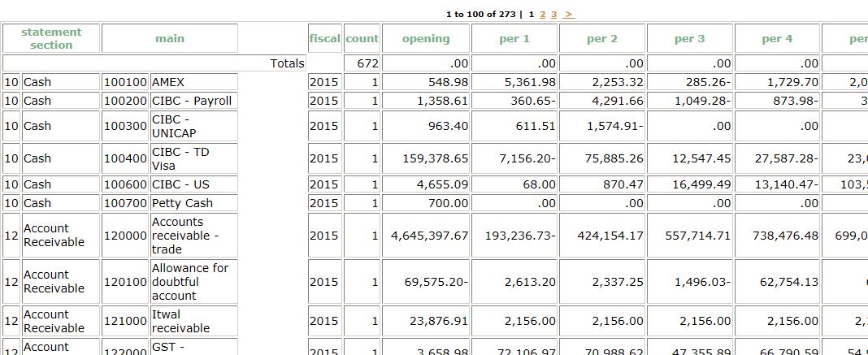
Task: Click account number 100600
Action: [126, 184]
